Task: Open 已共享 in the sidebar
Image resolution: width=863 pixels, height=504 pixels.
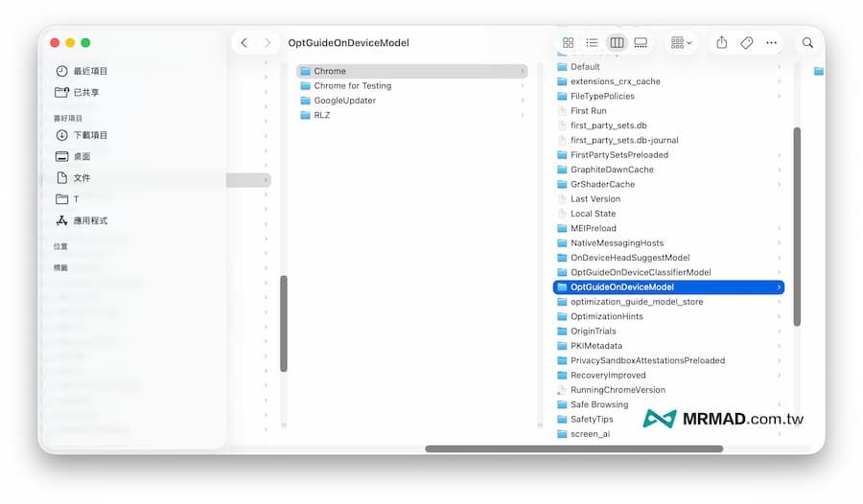Action: 77,92
